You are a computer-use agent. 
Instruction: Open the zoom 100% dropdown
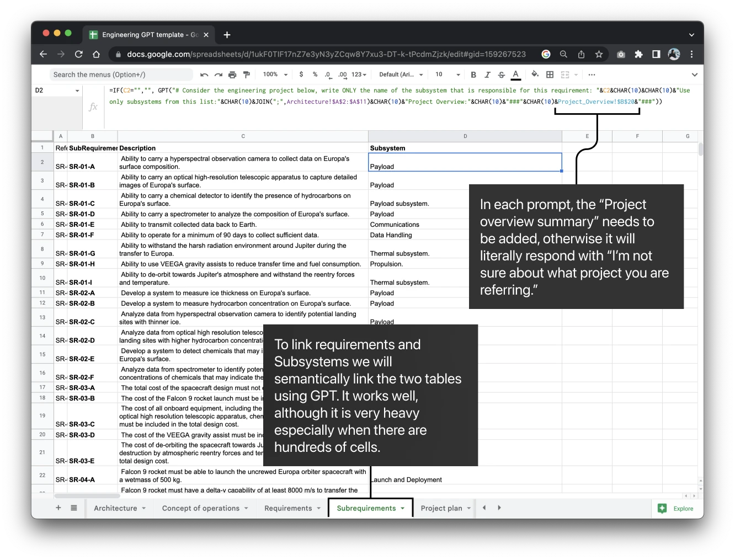coord(275,74)
